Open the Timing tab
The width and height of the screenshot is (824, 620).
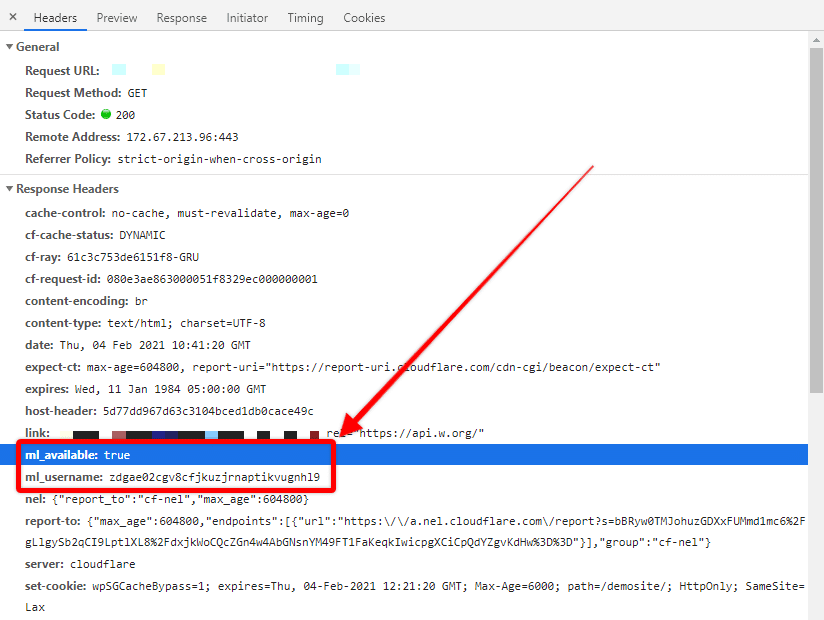[305, 18]
